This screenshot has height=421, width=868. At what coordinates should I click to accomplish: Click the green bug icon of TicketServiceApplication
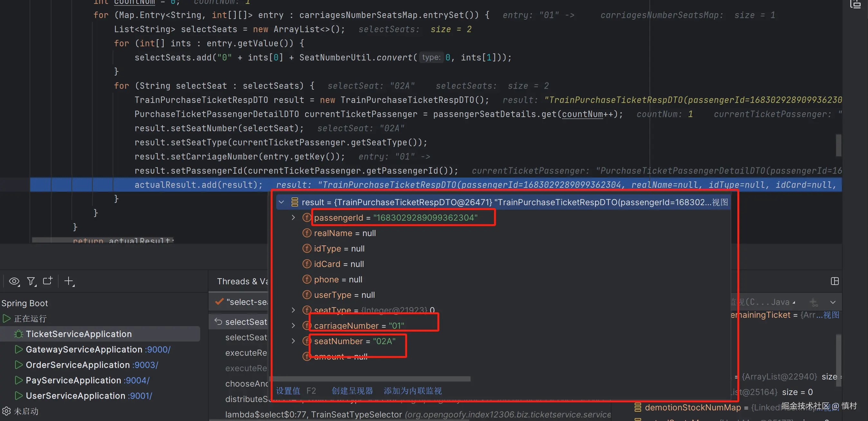click(19, 334)
